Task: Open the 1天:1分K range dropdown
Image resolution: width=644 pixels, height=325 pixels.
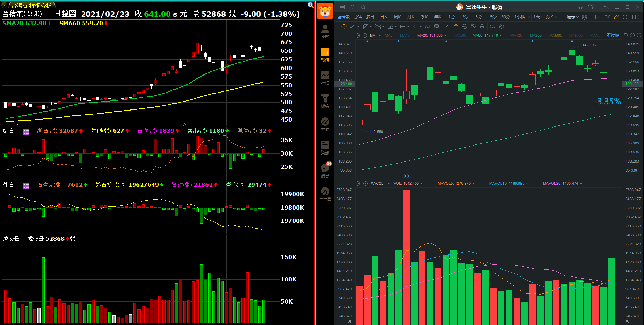Action: 545,17
